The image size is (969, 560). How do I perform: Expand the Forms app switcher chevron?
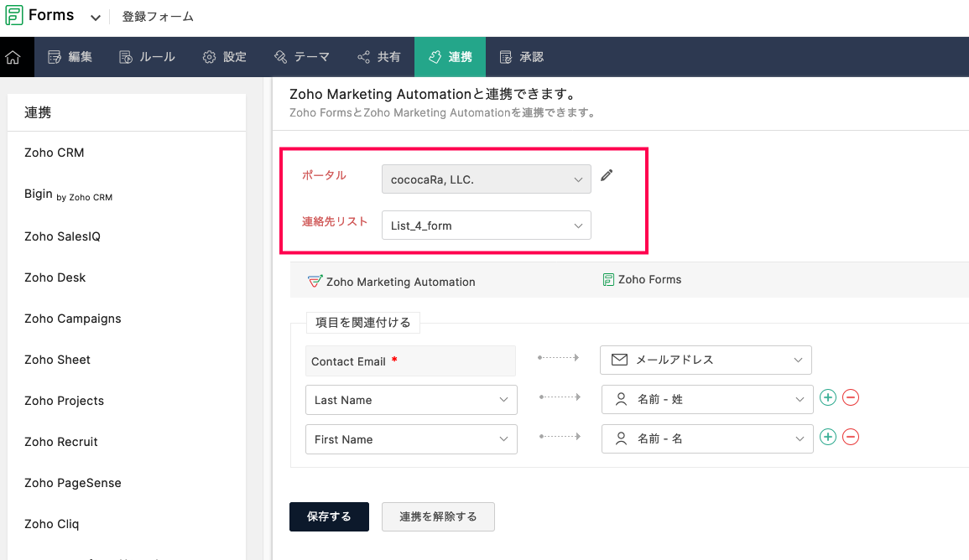pos(95,18)
